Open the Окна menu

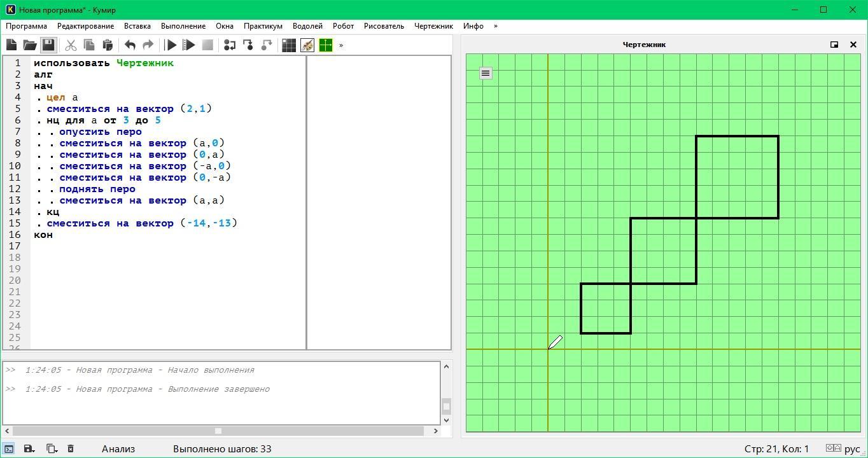[225, 26]
